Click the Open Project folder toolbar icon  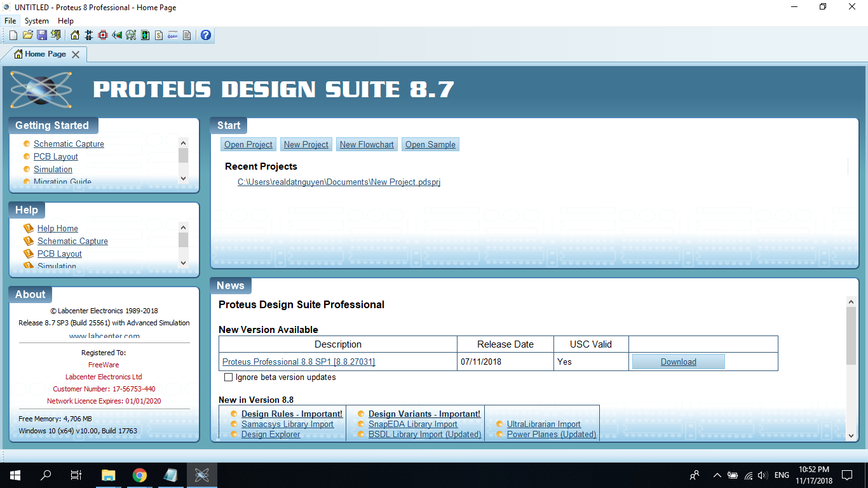(x=27, y=35)
